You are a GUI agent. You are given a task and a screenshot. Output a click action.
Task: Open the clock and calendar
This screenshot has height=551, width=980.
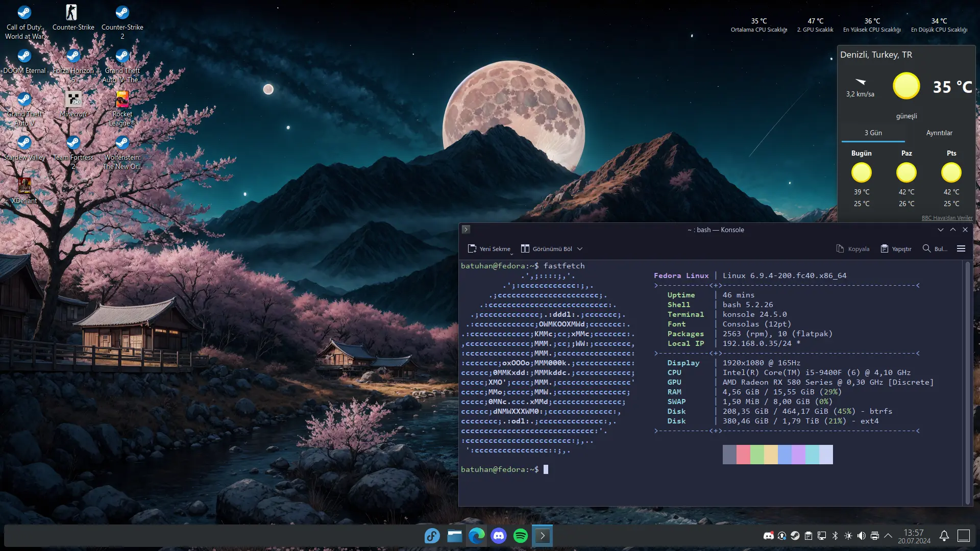coord(914,536)
